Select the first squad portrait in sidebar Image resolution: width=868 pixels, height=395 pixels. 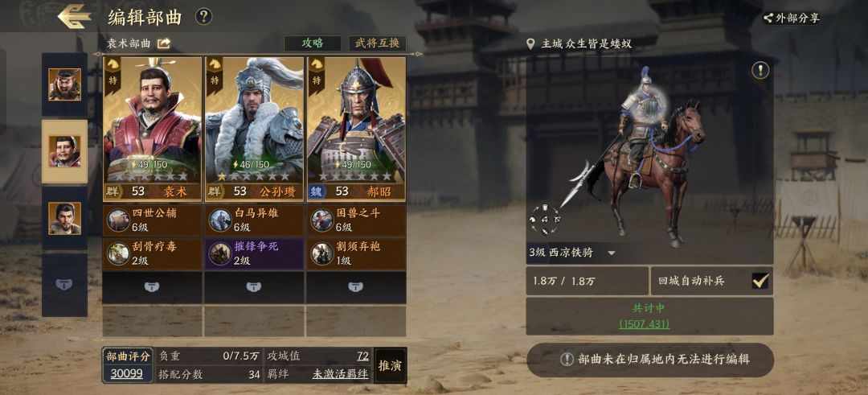click(65, 84)
